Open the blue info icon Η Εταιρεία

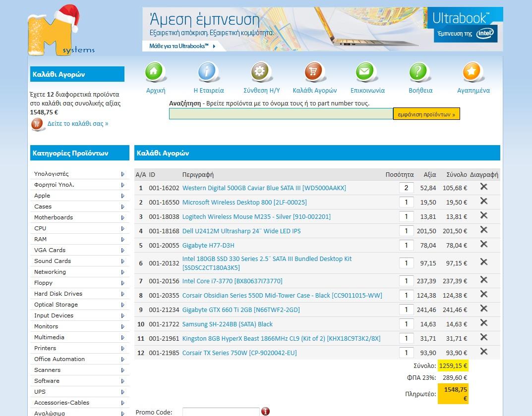pyautogui.click(x=209, y=72)
